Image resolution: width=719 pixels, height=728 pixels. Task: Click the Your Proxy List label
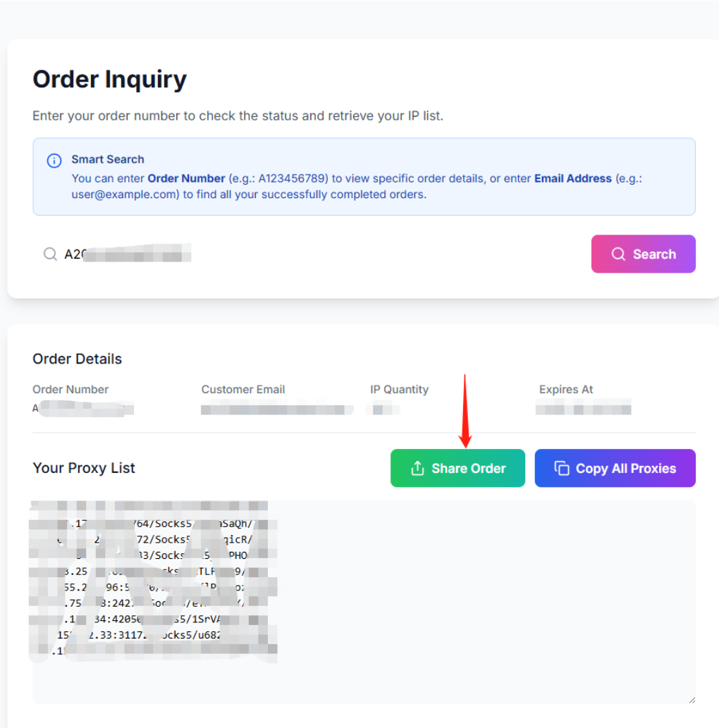(84, 468)
